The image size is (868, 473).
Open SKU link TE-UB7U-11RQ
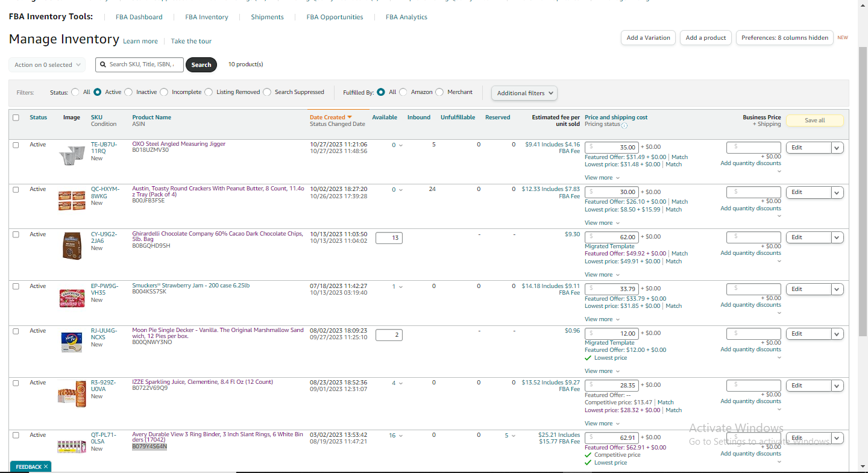coord(104,148)
